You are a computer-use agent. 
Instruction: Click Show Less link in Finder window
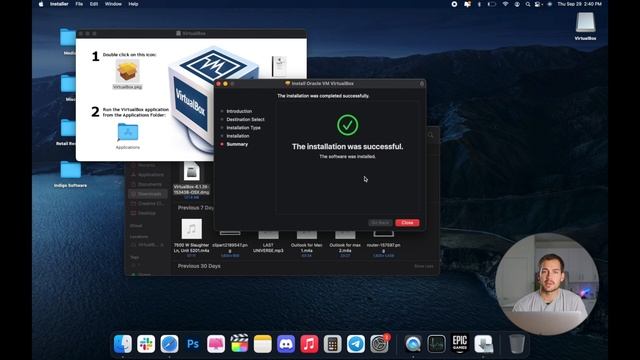click(424, 266)
